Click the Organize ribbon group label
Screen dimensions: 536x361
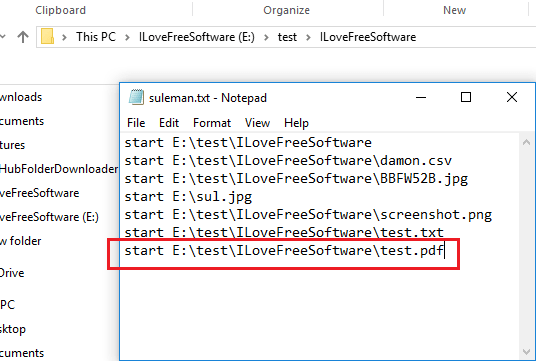pyautogui.click(x=286, y=10)
